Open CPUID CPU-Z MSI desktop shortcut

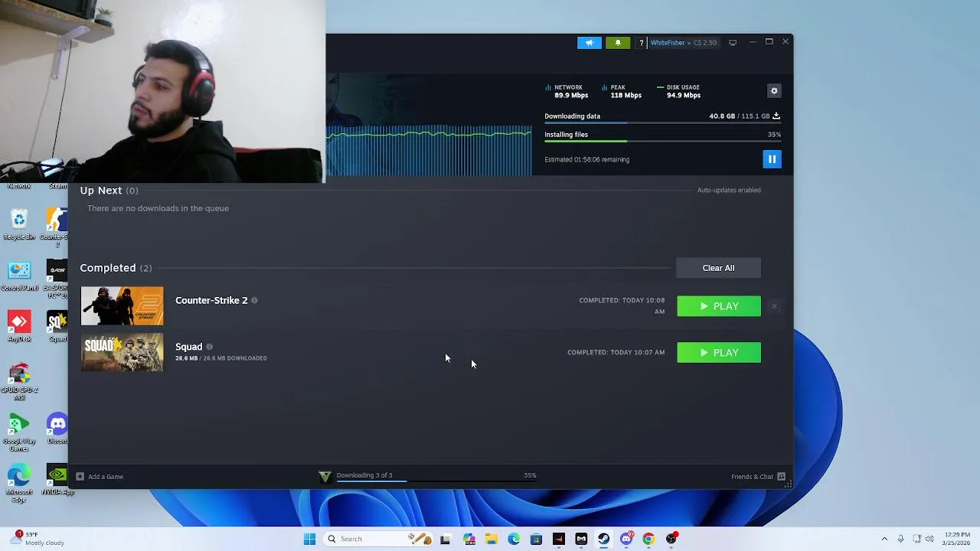(x=19, y=383)
